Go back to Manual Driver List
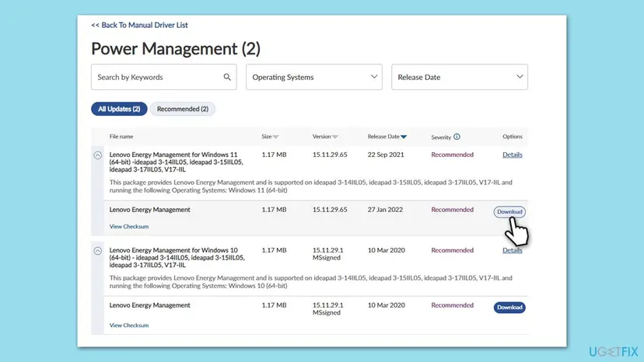The width and height of the screenshot is (644, 362). pos(140,25)
